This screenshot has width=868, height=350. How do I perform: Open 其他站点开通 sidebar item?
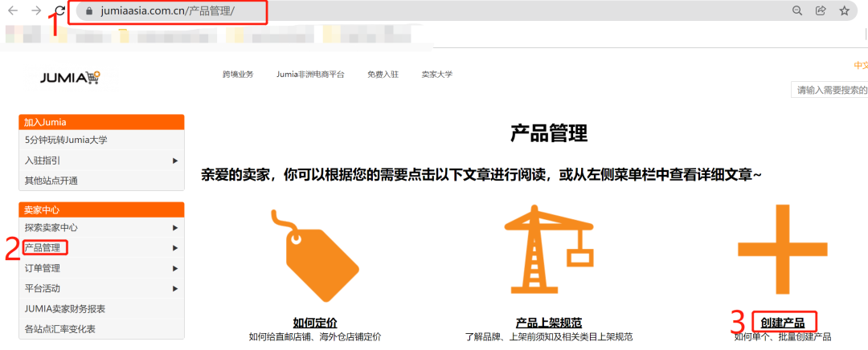tap(101, 181)
